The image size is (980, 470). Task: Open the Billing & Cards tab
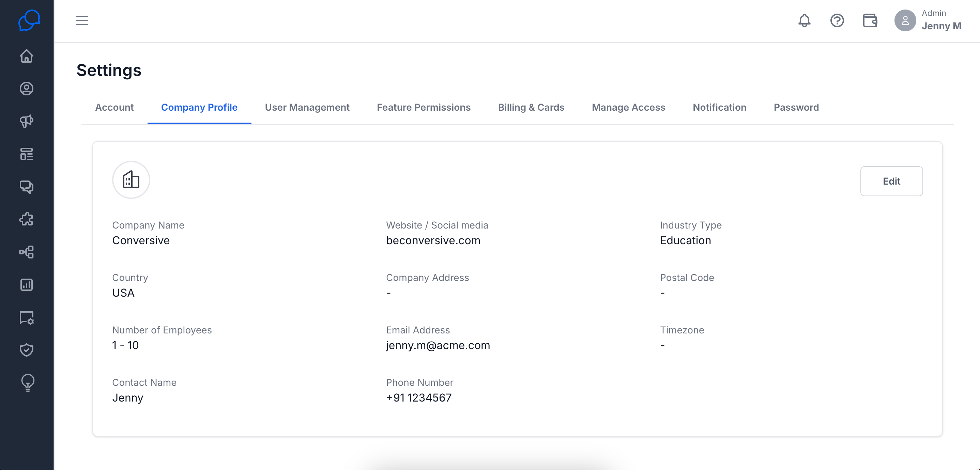pyautogui.click(x=531, y=107)
